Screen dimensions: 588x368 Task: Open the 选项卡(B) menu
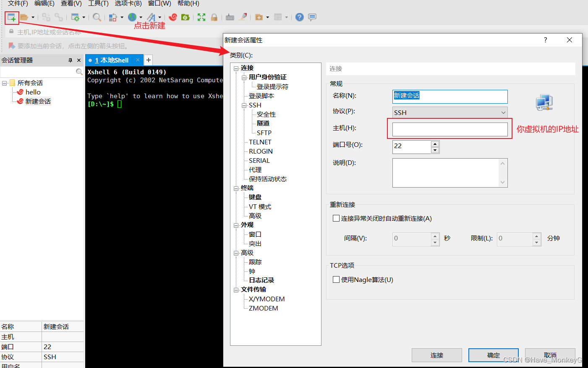128,3
